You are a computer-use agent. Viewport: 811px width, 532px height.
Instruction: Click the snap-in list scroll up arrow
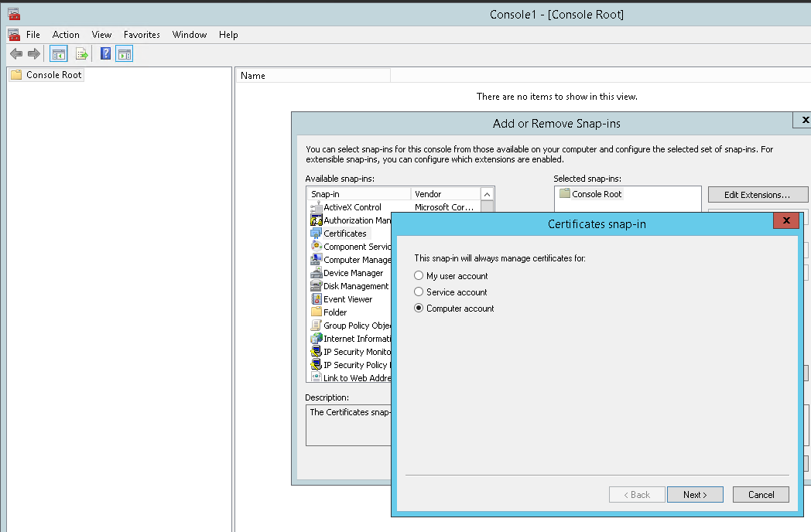click(x=487, y=194)
